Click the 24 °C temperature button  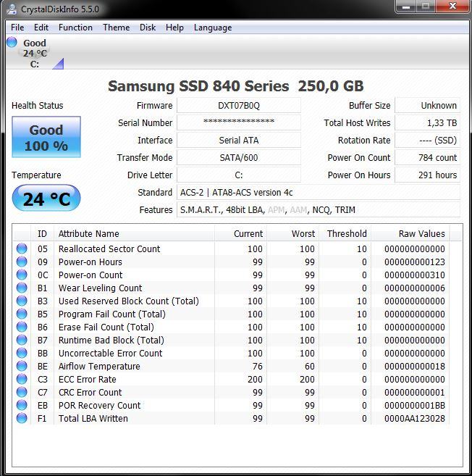[46, 198]
